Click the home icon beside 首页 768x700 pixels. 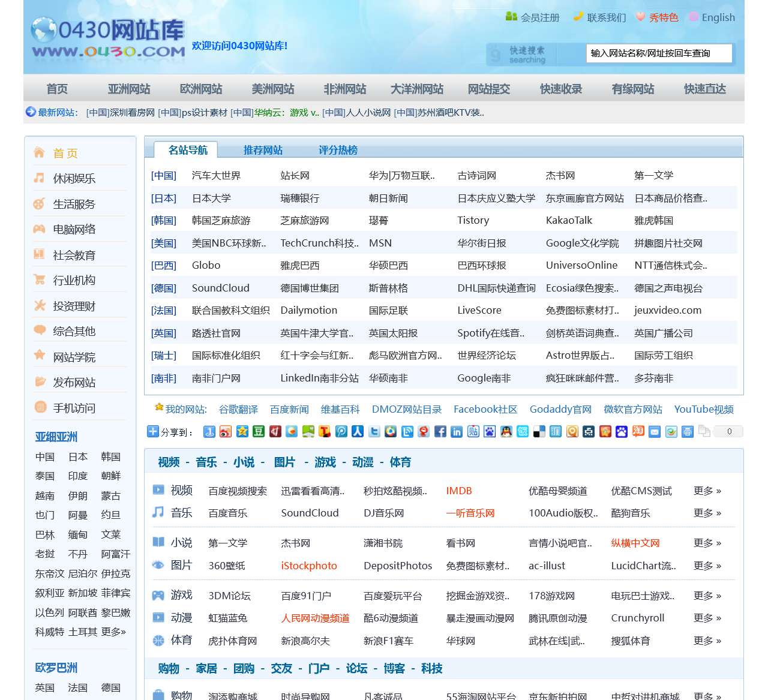tap(38, 153)
